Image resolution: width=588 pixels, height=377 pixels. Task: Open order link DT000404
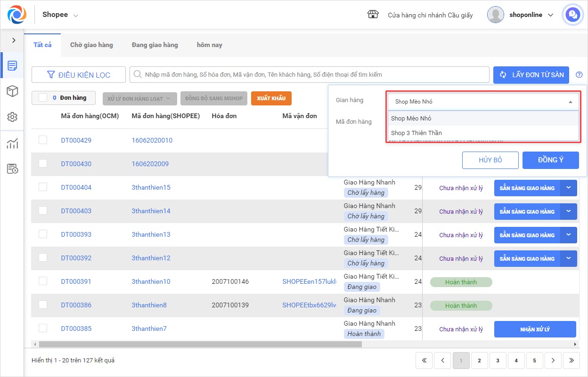[76, 187]
